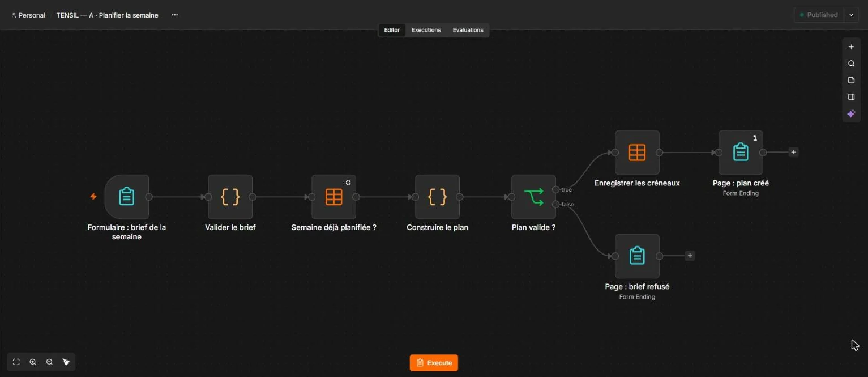The image size is (868, 377).
Task: Open the 'Plan valide ?' If node
Action: tap(533, 197)
